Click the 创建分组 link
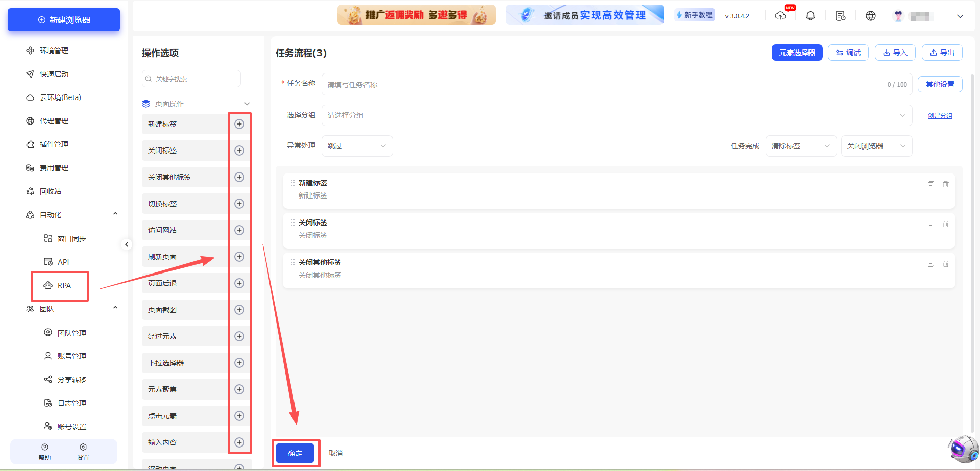This screenshot has width=980, height=471. [940, 115]
